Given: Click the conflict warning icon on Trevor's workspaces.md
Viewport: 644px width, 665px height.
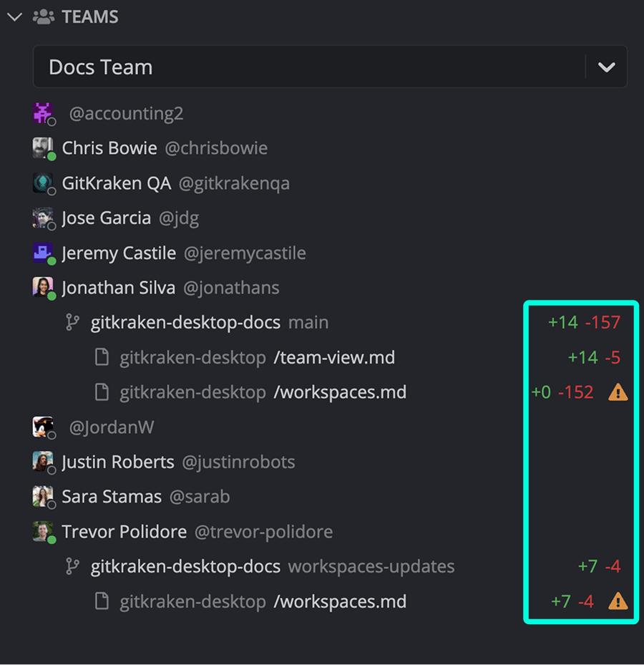Looking at the screenshot, I should pos(617,601).
